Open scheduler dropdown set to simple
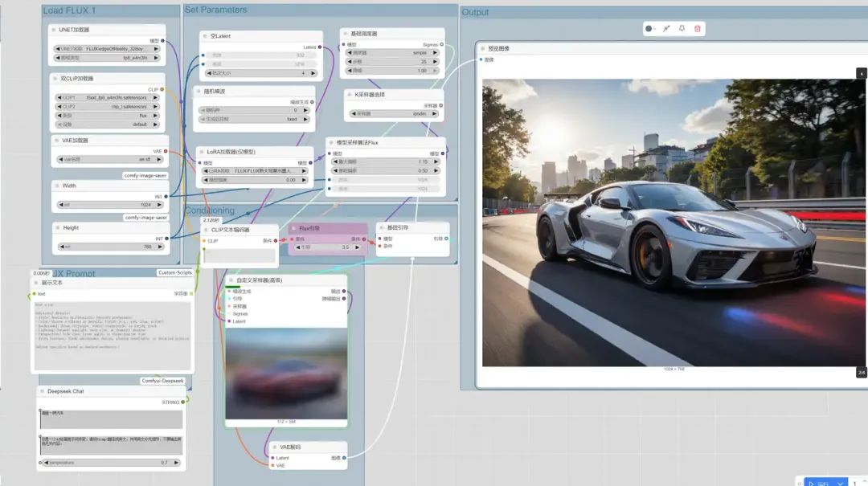868x486 pixels. tap(392, 52)
